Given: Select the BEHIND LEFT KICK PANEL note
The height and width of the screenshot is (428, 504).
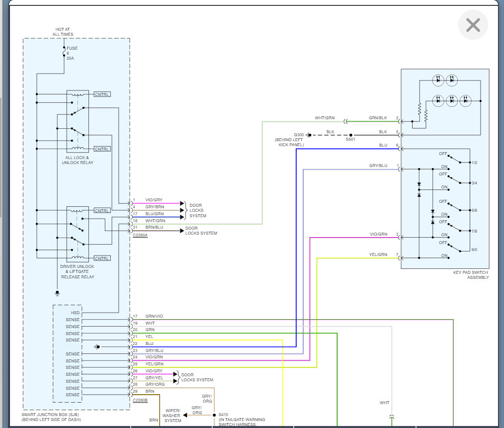Looking at the screenshot, I should point(289,142).
